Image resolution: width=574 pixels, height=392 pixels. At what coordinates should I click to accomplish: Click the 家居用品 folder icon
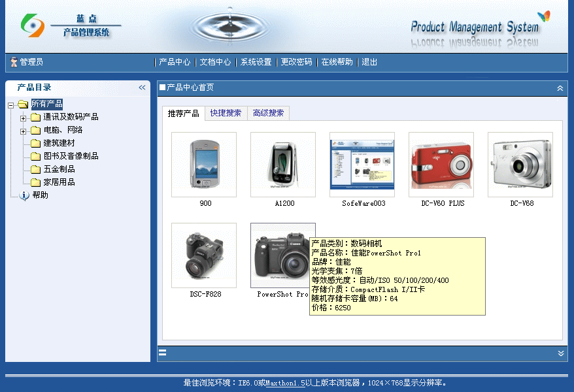coord(35,182)
